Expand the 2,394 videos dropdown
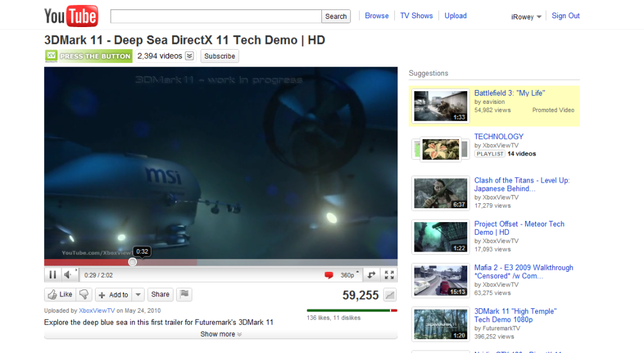 [189, 56]
